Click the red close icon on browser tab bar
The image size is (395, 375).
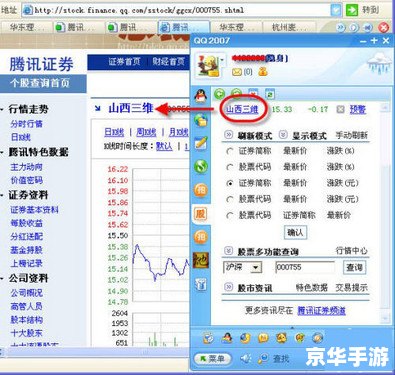point(384,27)
